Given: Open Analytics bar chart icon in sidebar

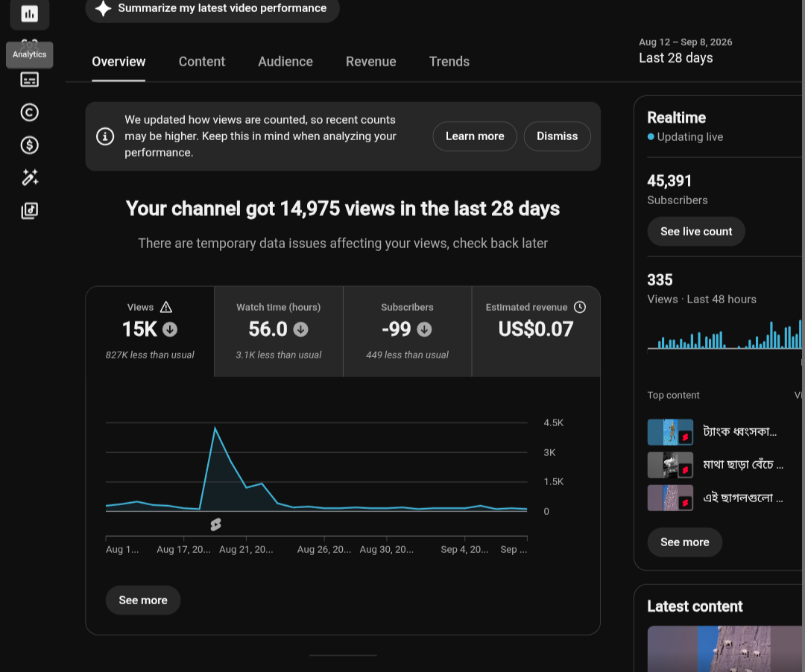Looking at the screenshot, I should point(30,14).
